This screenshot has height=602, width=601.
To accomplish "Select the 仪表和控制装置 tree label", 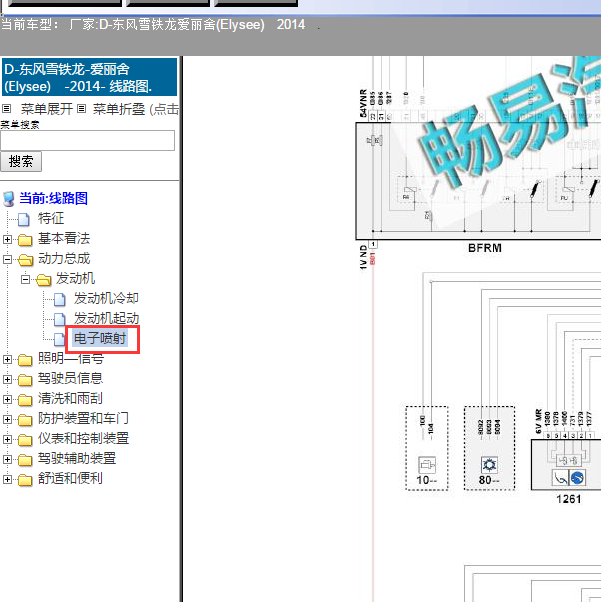I will (83, 438).
